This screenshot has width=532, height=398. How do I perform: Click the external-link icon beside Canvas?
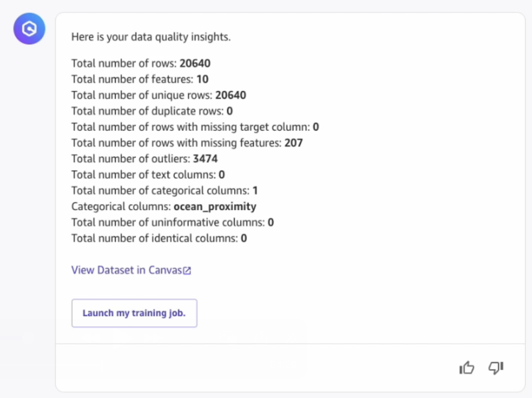pyautogui.click(x=187, y=271)
